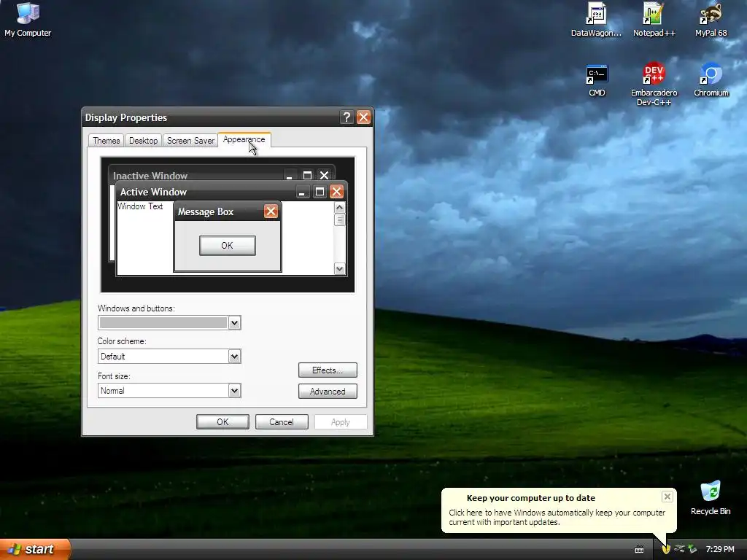Switch to the Themes tab
This screenshot has height=560, width=747.
(107, 141)
